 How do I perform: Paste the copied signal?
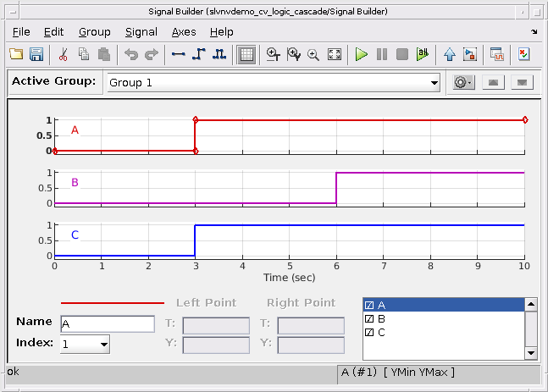[104, 54]
